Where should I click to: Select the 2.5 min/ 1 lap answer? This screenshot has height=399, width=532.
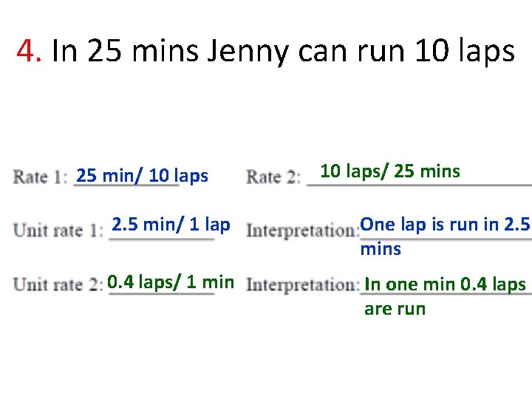(x=171, y=225)
